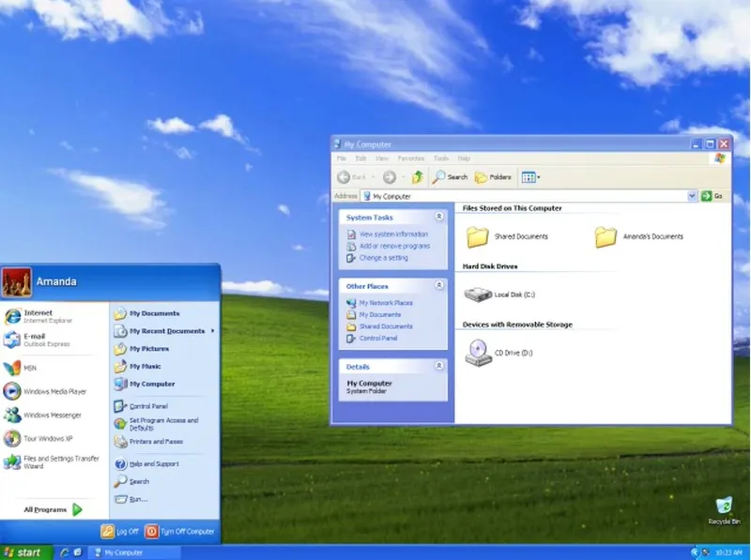Select the Shared Documents folder icon
Image resolution: width=751 pixels, height=560 pixels.
(478, 236)
